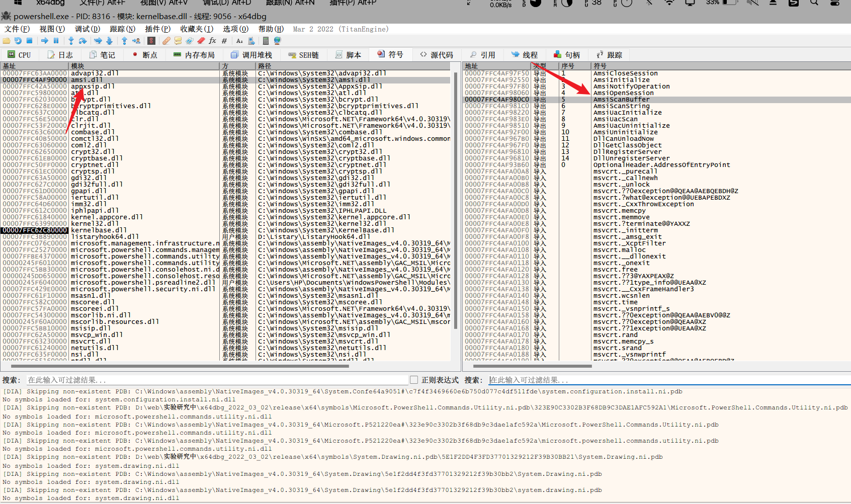Click the Restart debugging icon
Image resolution: width=851 pixels, height=504 pixels.
click(18, 41)
